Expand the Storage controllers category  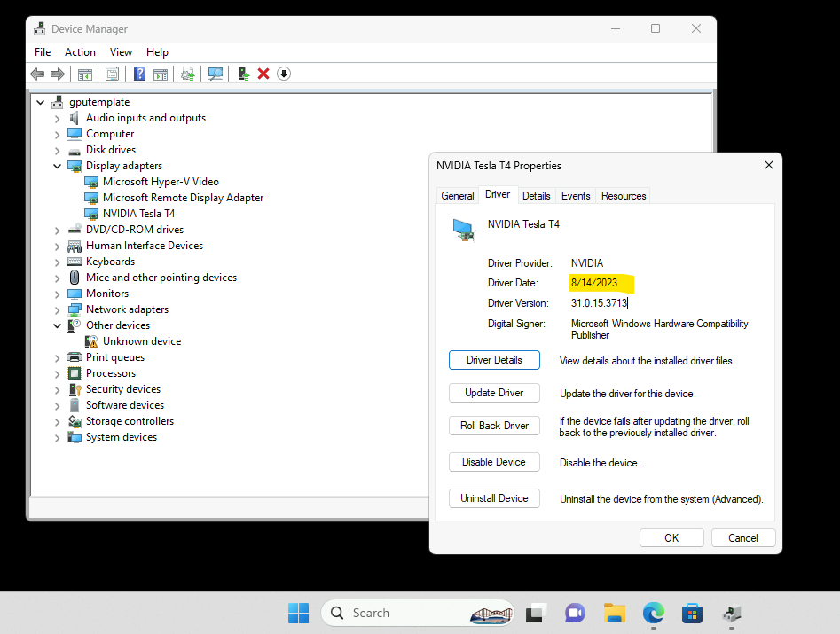click(58, 422)
